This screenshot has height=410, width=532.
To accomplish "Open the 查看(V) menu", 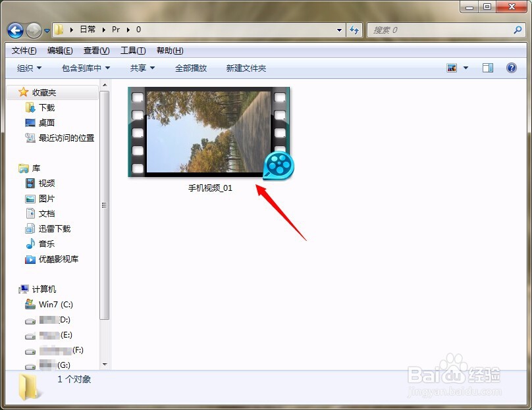I will pos(96,51).
